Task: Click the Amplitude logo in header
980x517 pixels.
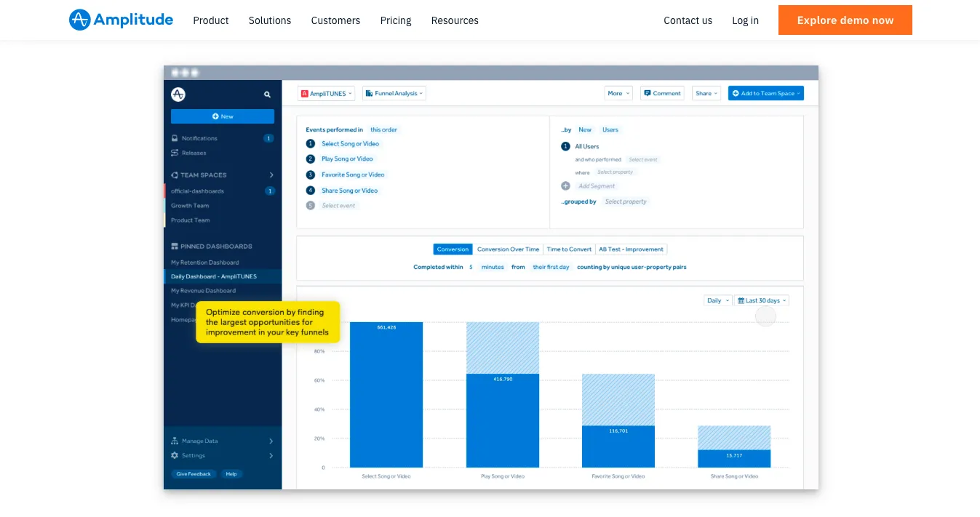Action: pyautogui.click(x=121, y=20)
